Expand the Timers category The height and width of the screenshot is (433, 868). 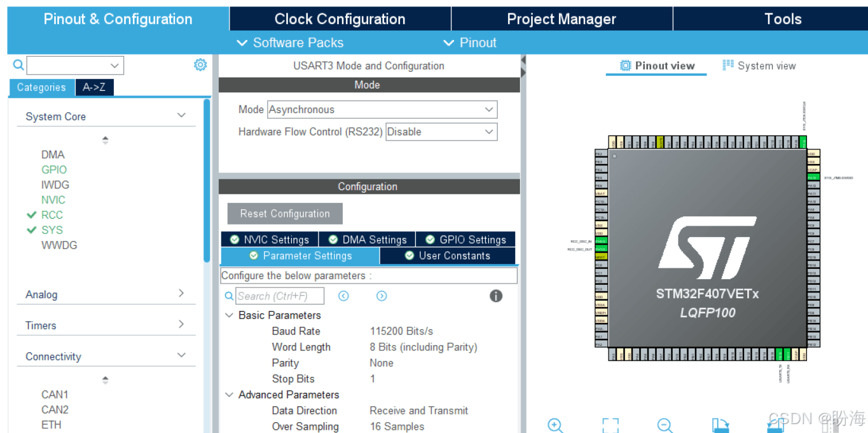coord(181,324)
